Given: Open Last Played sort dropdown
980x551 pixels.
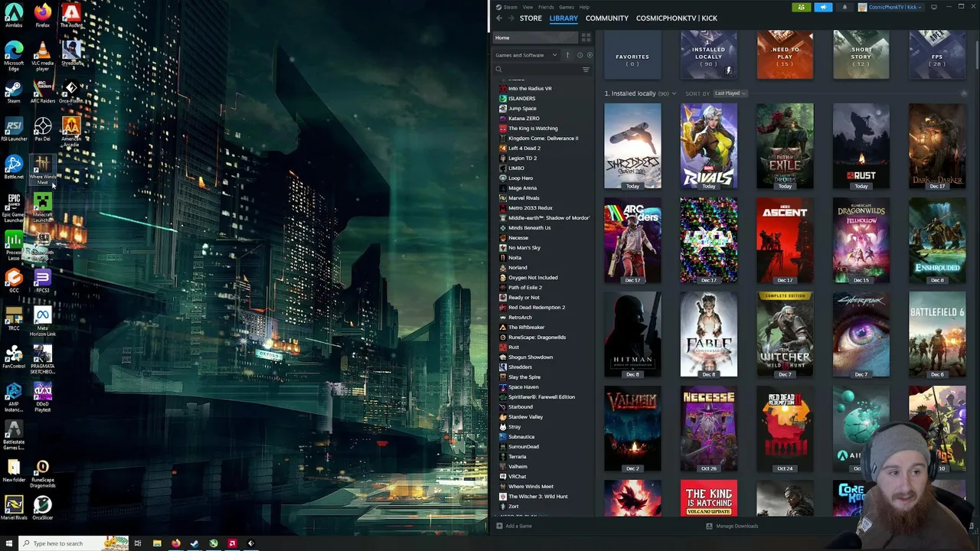Looking at the screenshot, I should (x=730, y=93).
